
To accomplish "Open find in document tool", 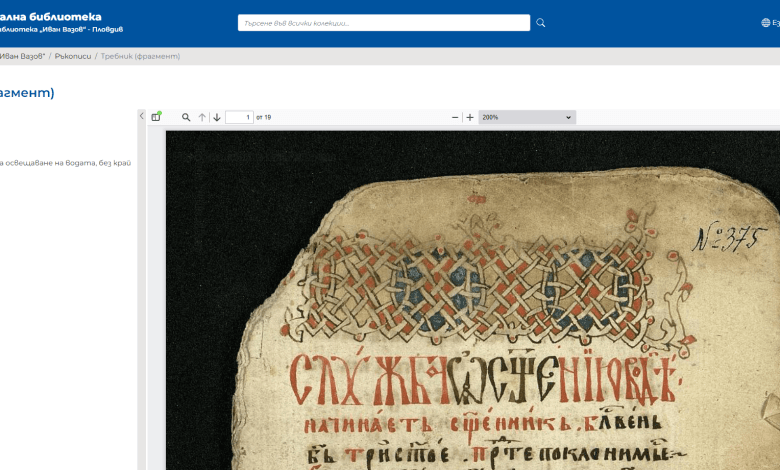I will pyautogui.click(x=186, y=117).
